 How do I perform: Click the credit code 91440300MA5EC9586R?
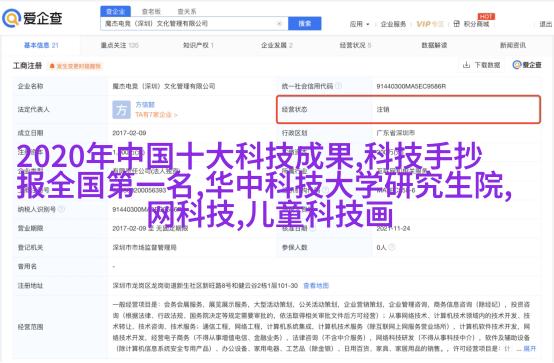411,86
